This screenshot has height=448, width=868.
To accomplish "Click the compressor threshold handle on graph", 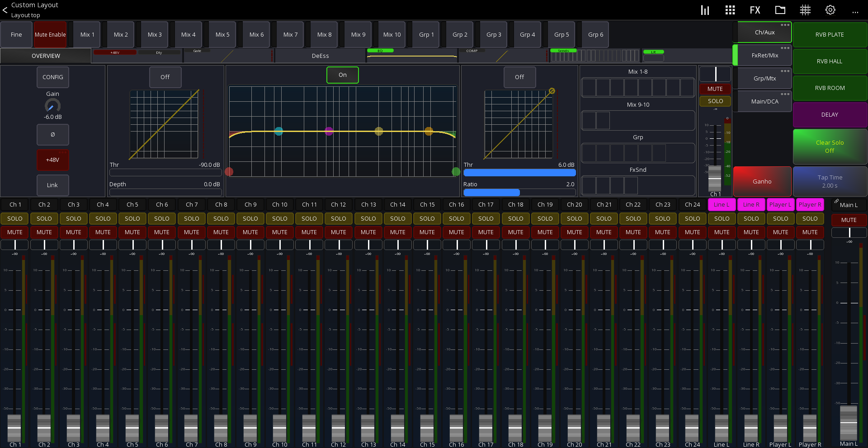I will (552, 91).
